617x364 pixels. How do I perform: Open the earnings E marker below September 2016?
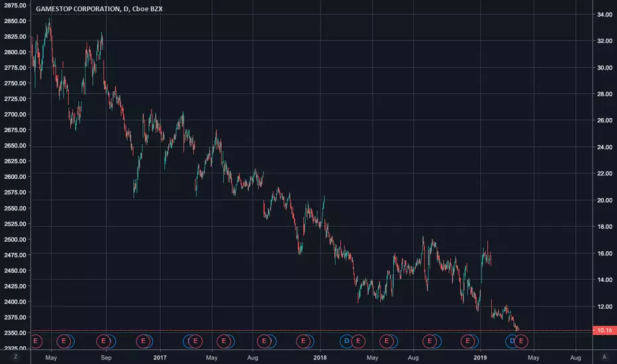coord(103,341)
